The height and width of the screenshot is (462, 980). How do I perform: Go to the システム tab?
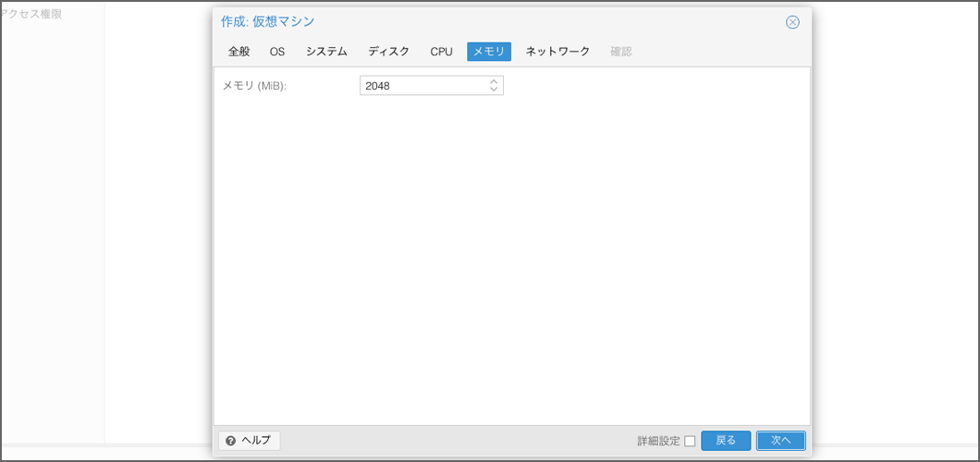[326, 52]
